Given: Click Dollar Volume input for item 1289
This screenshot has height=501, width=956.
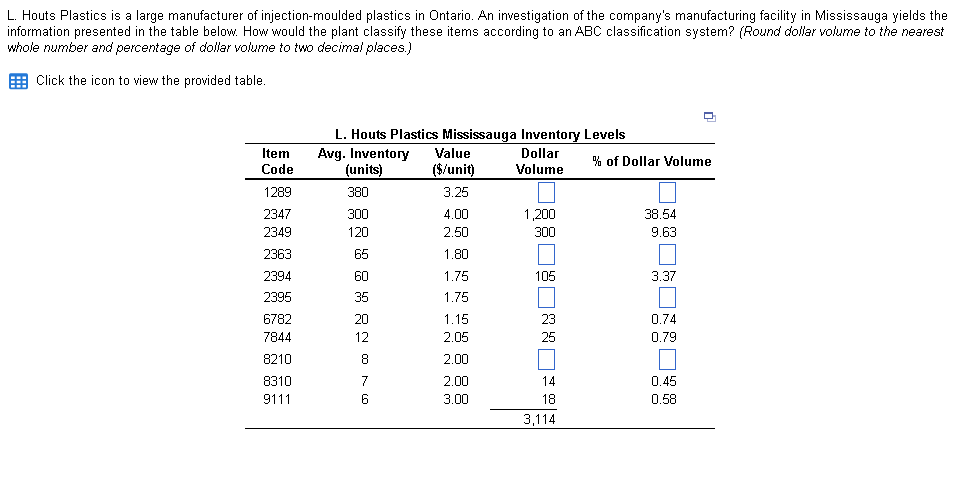Looking at the screenshot, I should 546,192.
